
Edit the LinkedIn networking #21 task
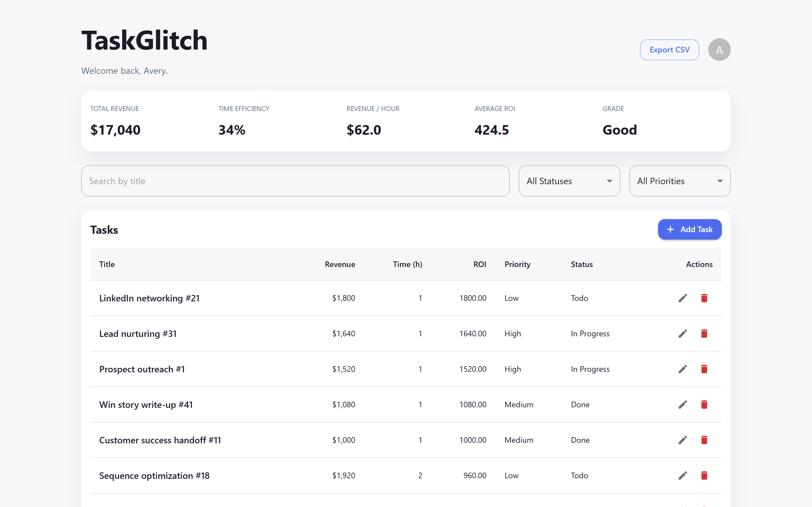click(683, 298)
